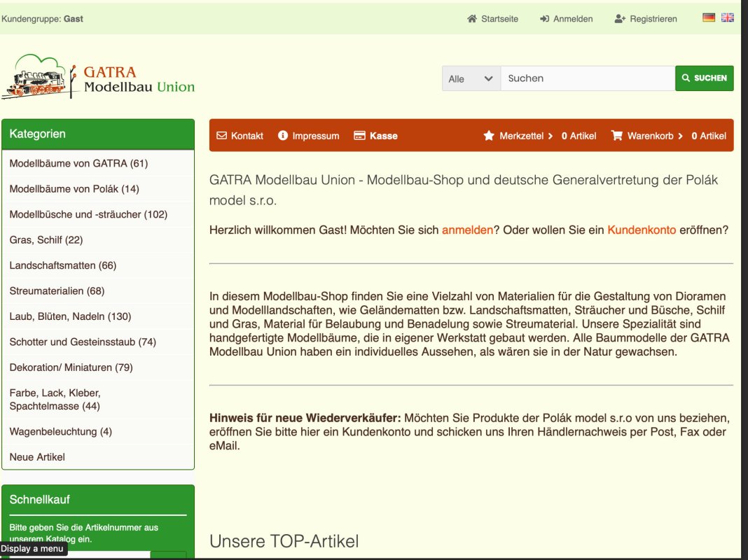Open the Alle search category dropdown

[x=471, y=78]
